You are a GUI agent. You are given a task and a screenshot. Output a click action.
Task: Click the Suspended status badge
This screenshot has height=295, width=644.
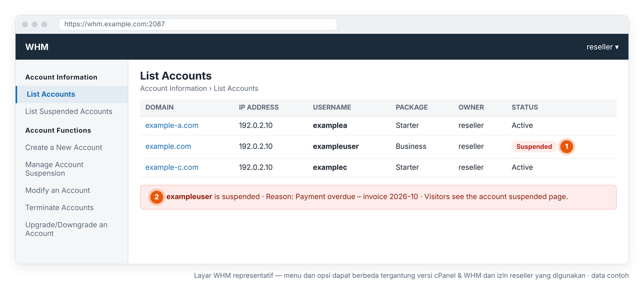534,147
